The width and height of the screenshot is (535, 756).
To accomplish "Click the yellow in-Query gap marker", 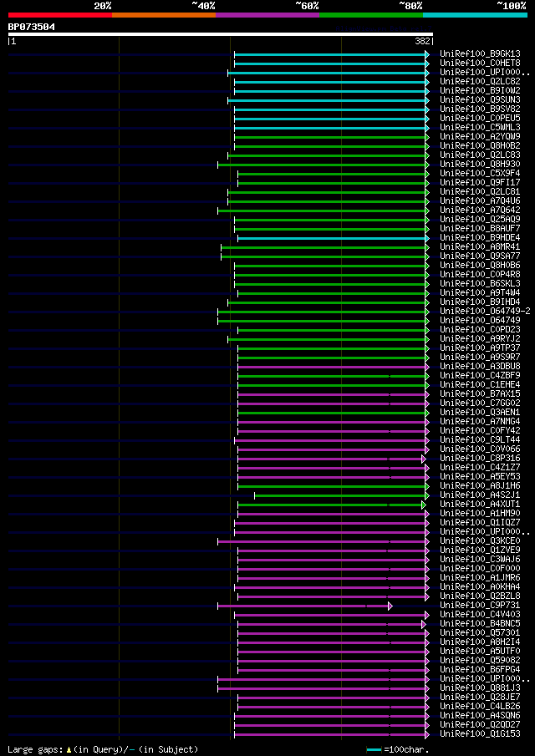I will click(x=69, y=749).
